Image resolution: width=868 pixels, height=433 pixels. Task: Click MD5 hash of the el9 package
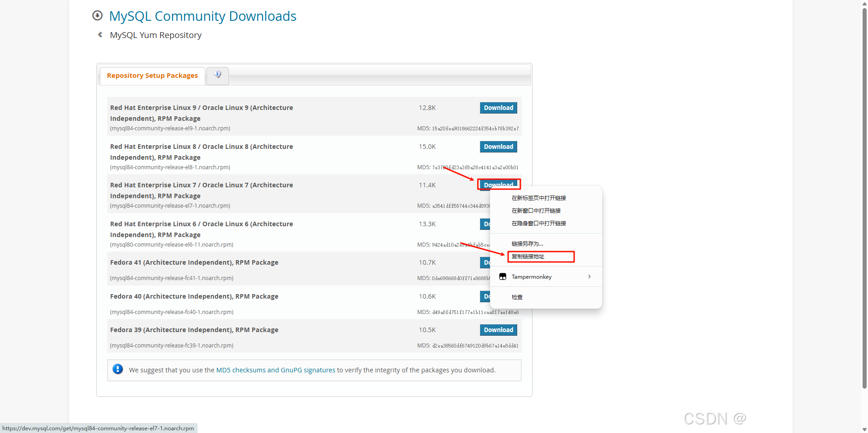pos(475,128)
